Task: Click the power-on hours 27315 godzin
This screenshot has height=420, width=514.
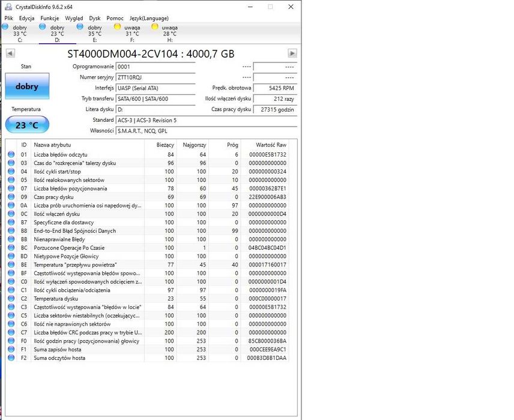Action: coord(276,110)
